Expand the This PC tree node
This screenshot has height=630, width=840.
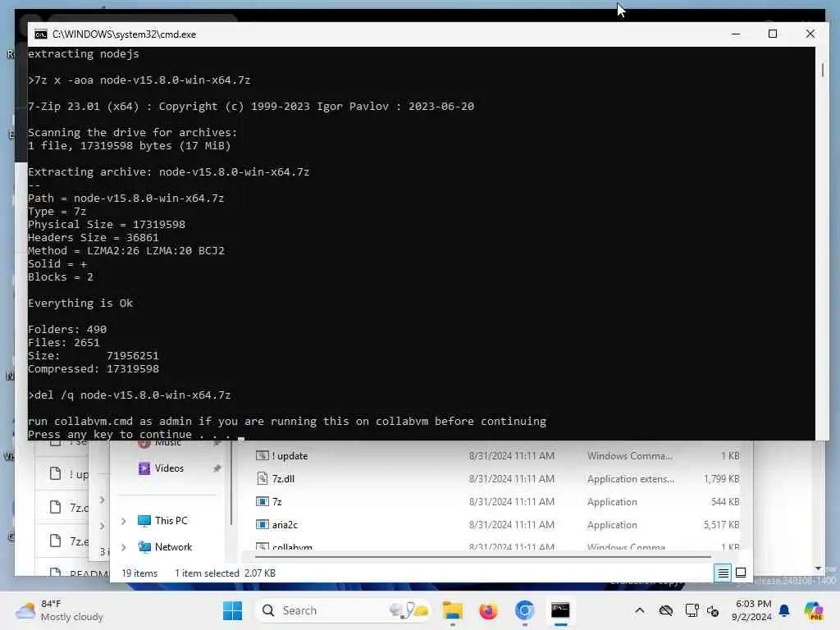tap(124, 521)
